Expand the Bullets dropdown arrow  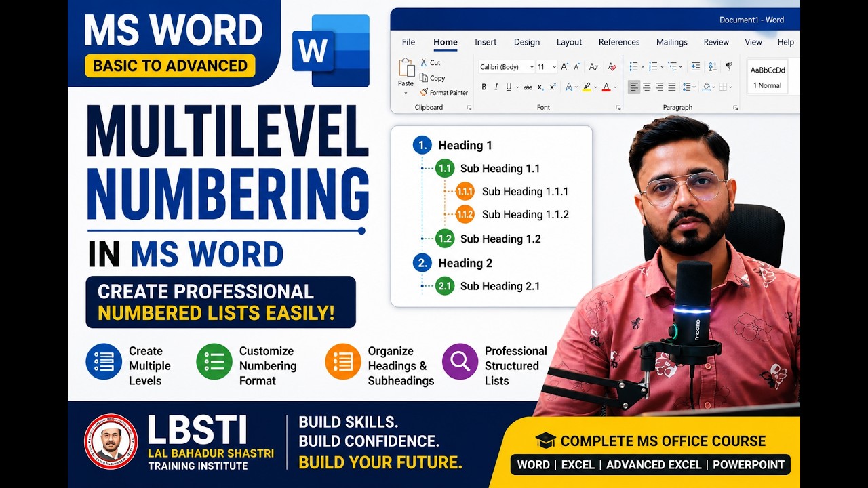pyautogui.click(x=642, y=66)
